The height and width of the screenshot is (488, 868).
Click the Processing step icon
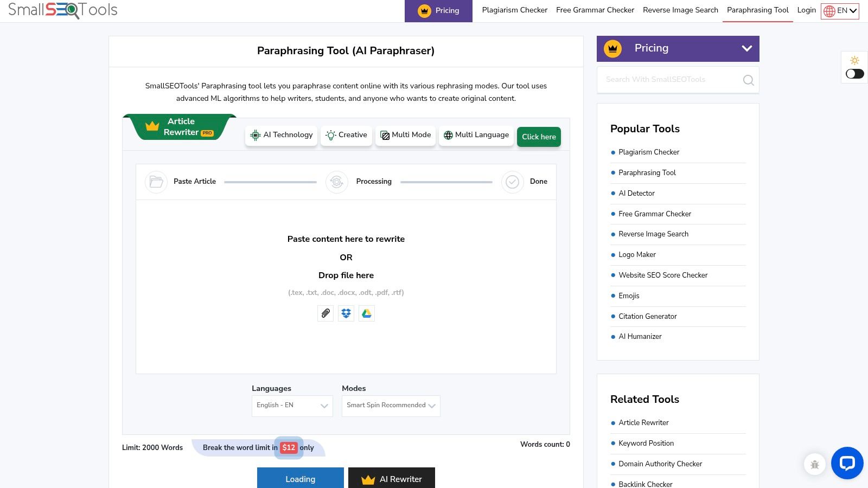(x=337, y=182)
